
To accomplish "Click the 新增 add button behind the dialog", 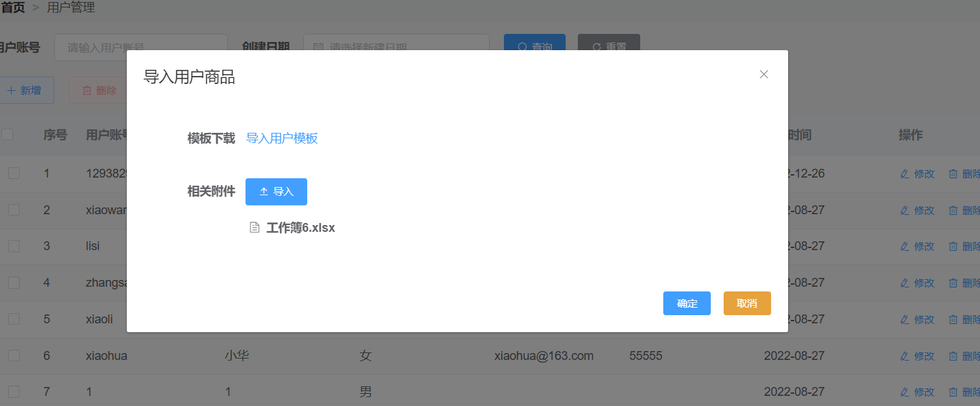I will pos(24,90).
